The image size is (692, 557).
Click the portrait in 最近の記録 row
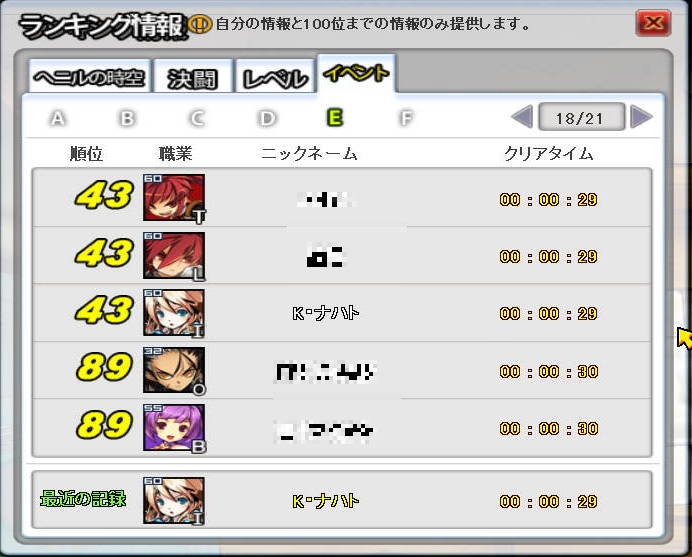[174, 501]
